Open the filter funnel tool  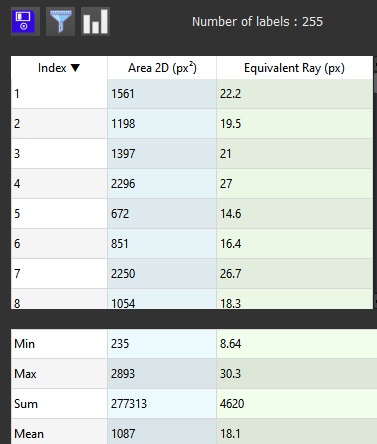click(60, 22)
